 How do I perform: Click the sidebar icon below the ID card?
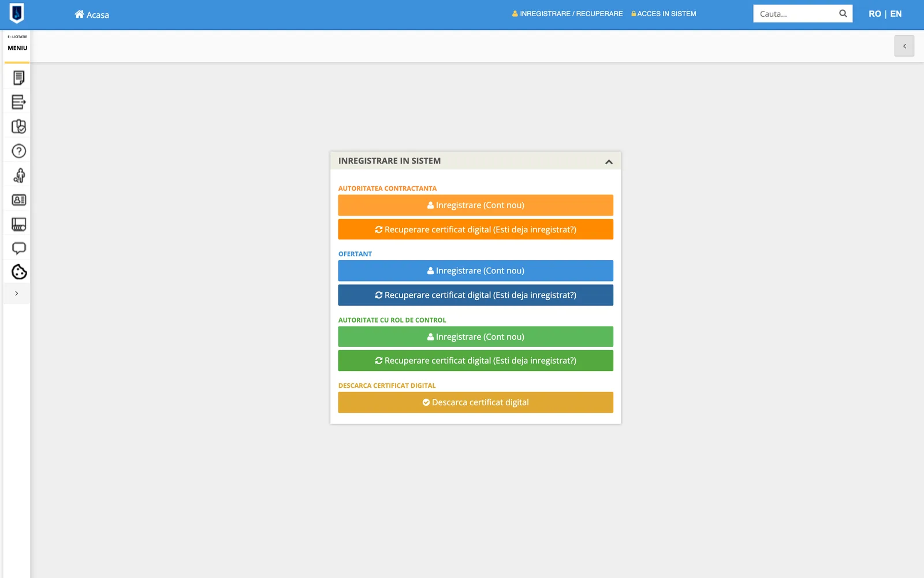[18, 224]
